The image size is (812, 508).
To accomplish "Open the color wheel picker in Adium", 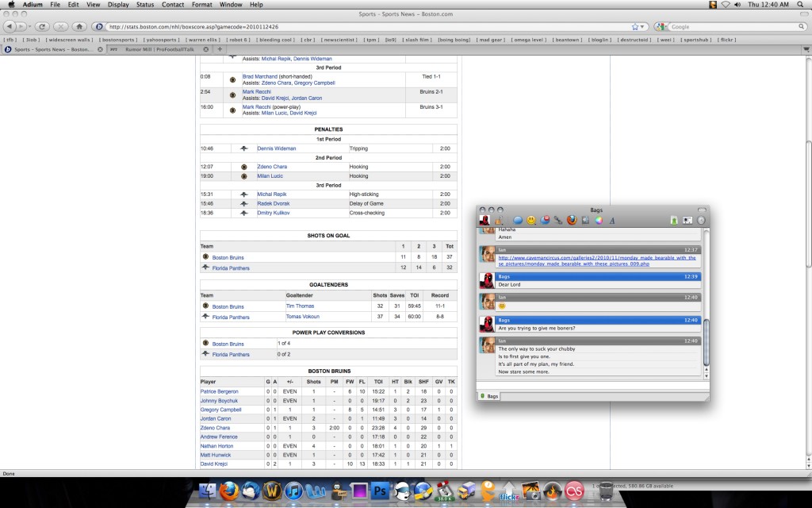I will pyautogui.click(x=599, y=221).
